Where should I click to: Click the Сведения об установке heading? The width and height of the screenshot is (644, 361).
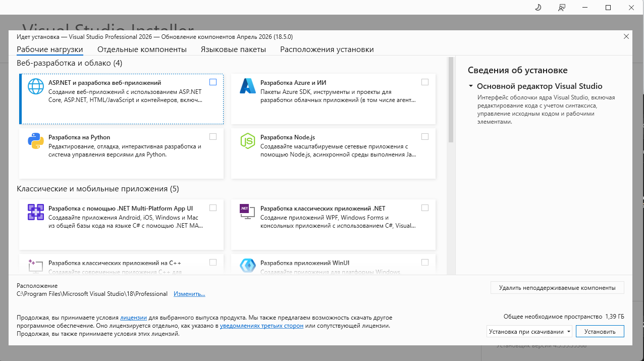pos(518,70)
